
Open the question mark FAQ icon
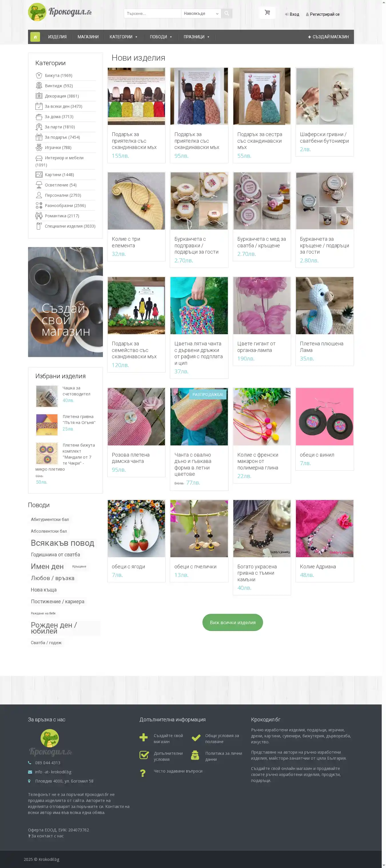coord(143,773)
